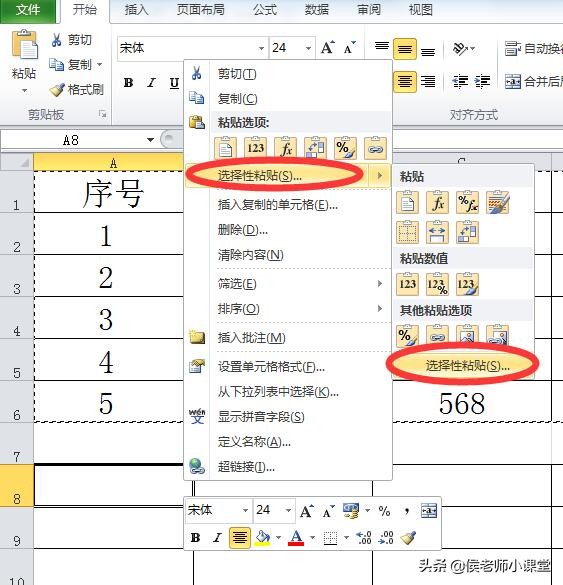This screenshot has width=563, height=585.
Task: Click no borders paste icon in submenu
Action: click(x=407, y=232)
